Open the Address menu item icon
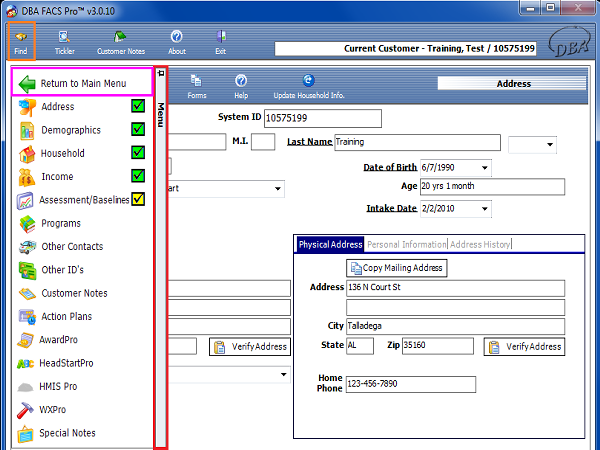The width and height of the screenshot is (600, 450). click(28, 107)
